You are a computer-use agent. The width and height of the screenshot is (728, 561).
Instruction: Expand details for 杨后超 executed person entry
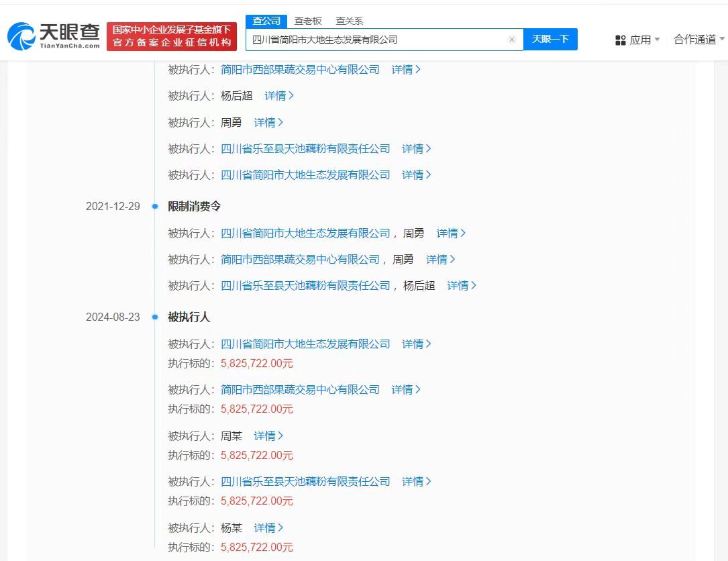tap(278, 95)
